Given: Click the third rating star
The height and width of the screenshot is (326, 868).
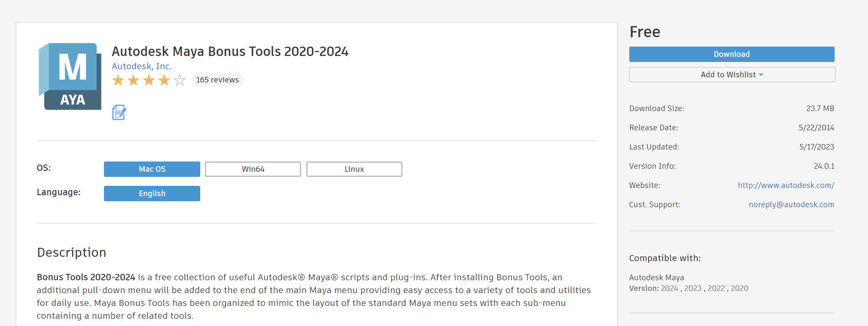Looking at the screenshot, I should pyautogui.click(x=149, y=80).
